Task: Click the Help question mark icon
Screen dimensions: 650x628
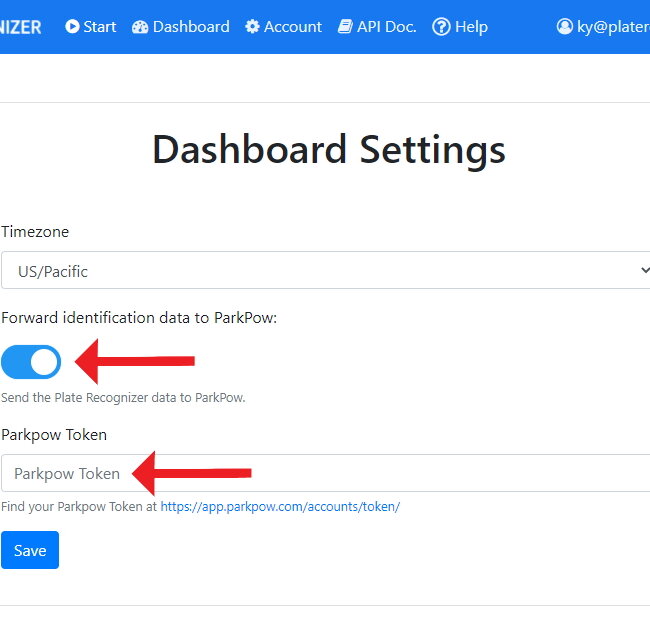Action: click(x=441, y=27)
